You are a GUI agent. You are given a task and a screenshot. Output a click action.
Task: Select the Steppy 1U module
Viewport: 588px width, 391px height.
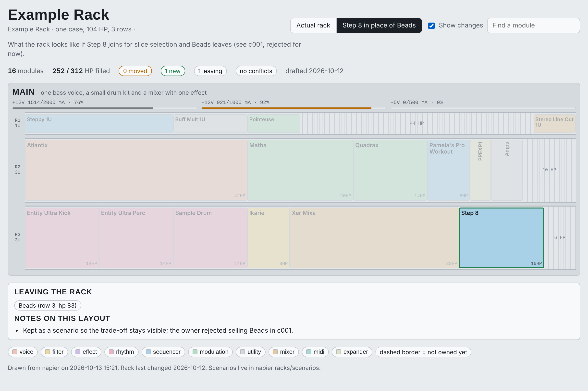point(99,123)
